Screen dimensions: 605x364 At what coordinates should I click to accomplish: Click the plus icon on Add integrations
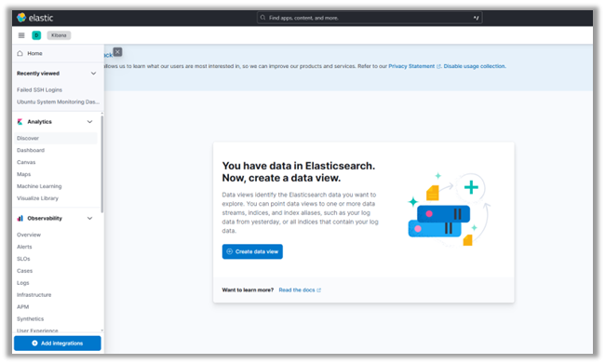(34, 344)
